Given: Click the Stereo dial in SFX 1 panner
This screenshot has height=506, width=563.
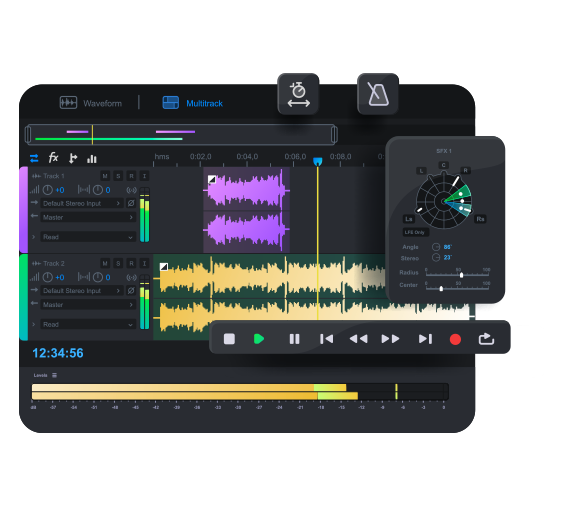Looking at the screenshot, I should [x=436, y=257].
